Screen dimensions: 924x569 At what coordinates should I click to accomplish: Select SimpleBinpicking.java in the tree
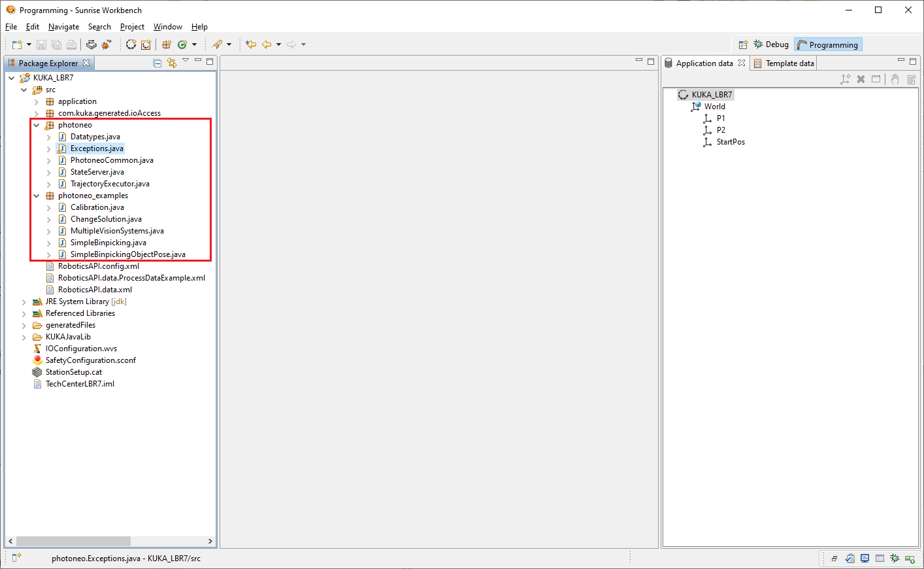108,243
